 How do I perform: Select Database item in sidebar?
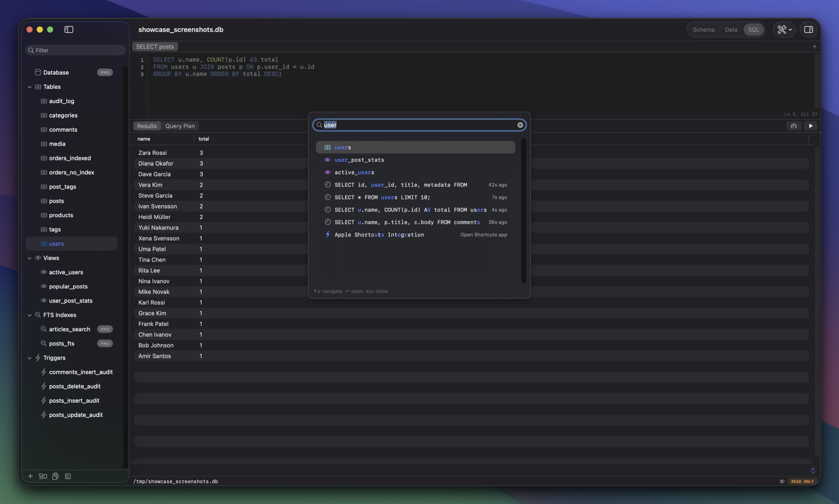tap(72, 73)
